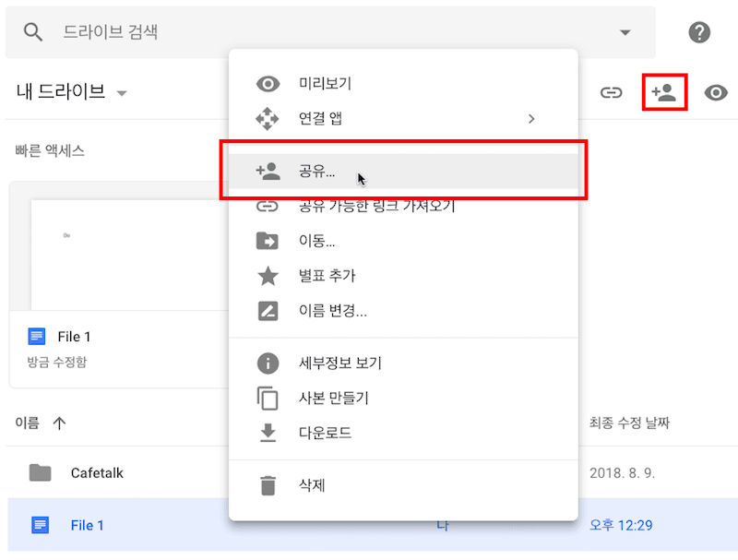Viewport: 738px width, 560px height.
Task: Focus the 드라이브 검색 search field
Action: 329,32
